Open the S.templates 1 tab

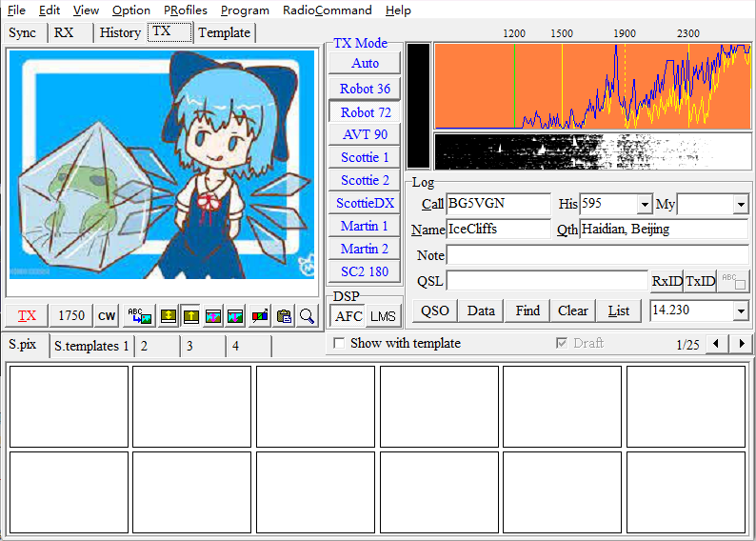(x=91, y=346)
